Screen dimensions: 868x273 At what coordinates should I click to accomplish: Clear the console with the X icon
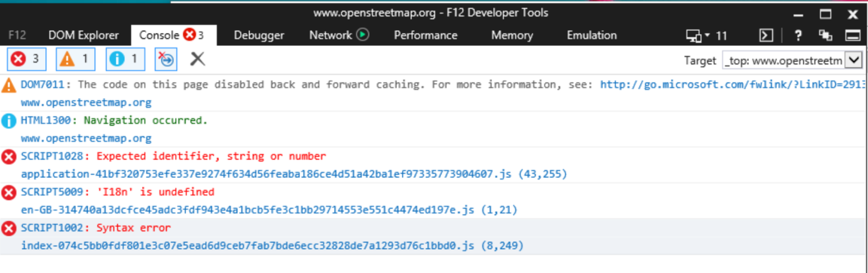point(198,59)
